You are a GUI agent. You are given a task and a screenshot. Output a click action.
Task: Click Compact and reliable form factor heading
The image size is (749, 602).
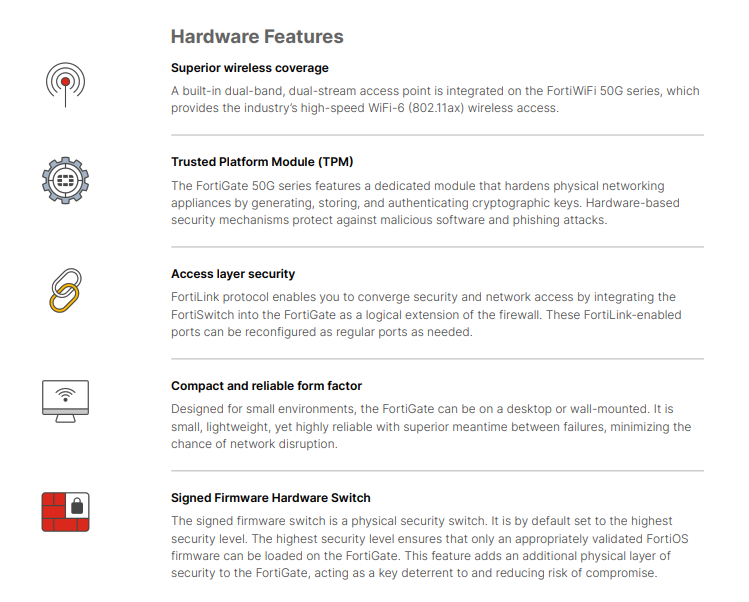[x=266, y=386]
